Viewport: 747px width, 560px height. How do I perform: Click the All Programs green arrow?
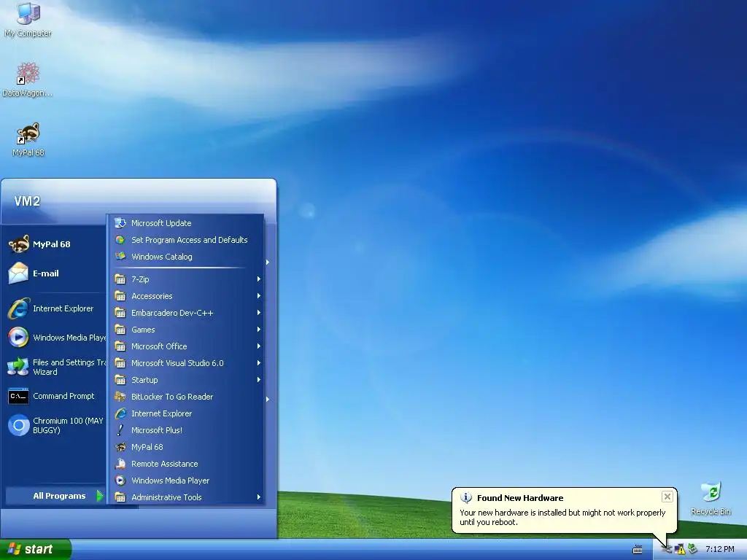[x=99, y=496]
